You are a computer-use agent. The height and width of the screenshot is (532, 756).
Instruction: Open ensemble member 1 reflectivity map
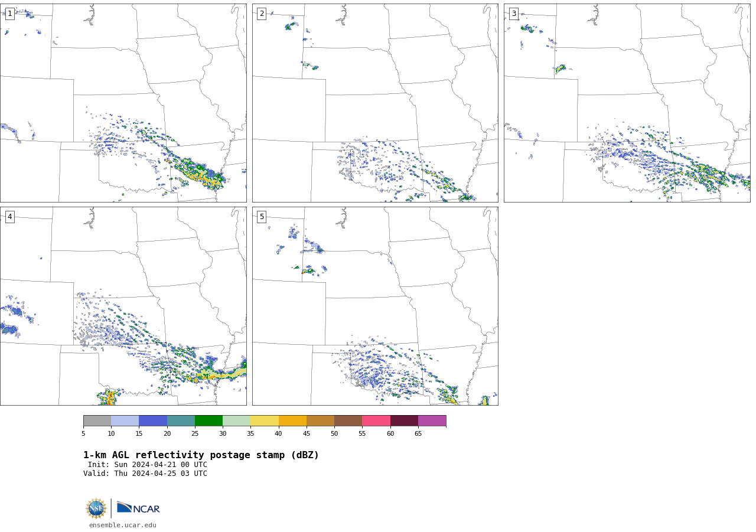[123, 103]
